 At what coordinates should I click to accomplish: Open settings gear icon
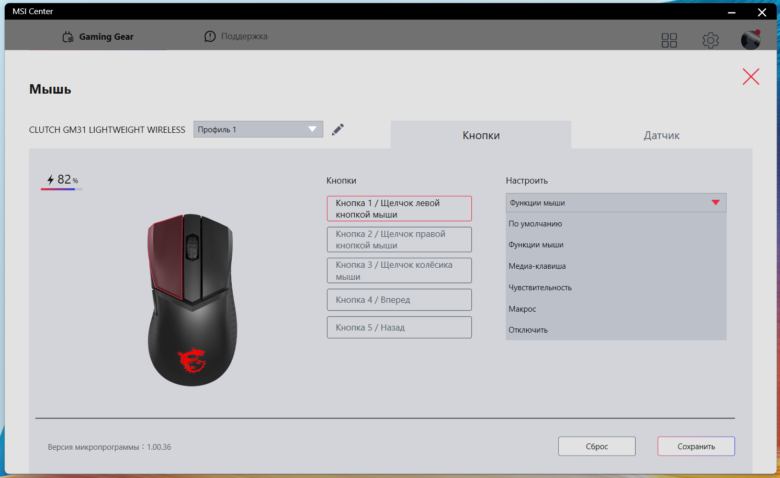pyautogui.click(x=710, y=40)
